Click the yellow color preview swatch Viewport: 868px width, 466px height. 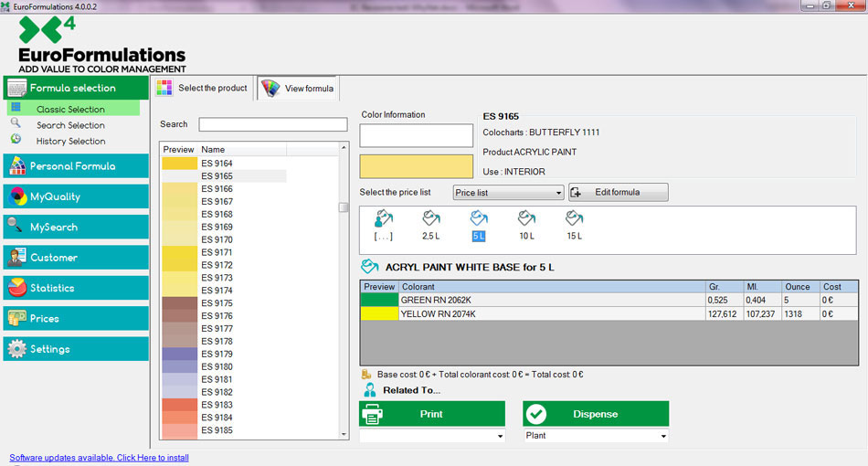click(417, 166)
